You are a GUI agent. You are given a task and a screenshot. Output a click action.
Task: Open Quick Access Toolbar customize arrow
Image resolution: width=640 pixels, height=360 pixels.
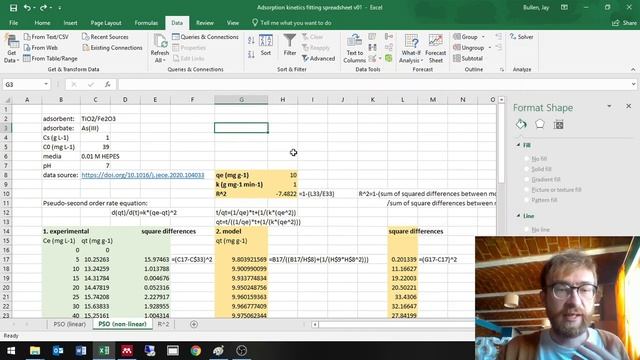point(60,8)
